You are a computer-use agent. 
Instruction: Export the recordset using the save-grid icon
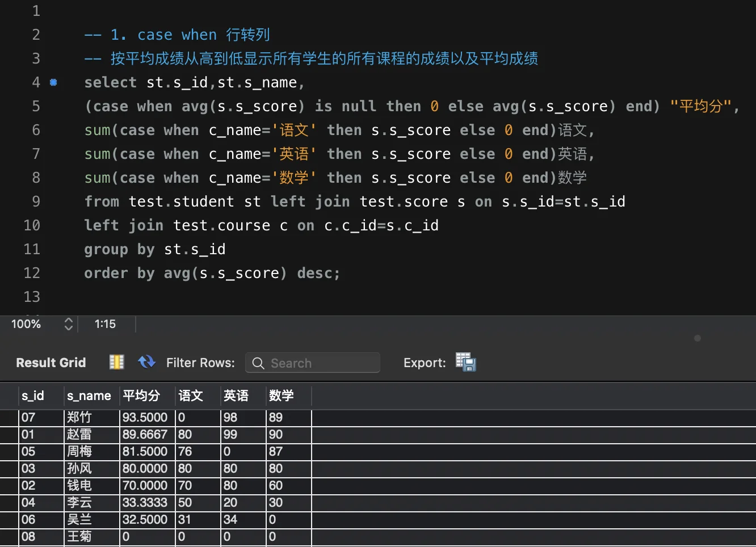click(x=465, y=362)
